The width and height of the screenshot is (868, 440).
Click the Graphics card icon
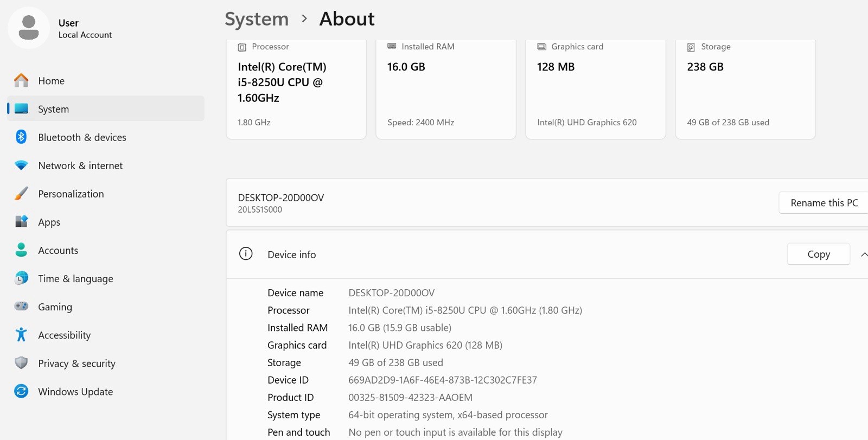(x=541, y=47)
